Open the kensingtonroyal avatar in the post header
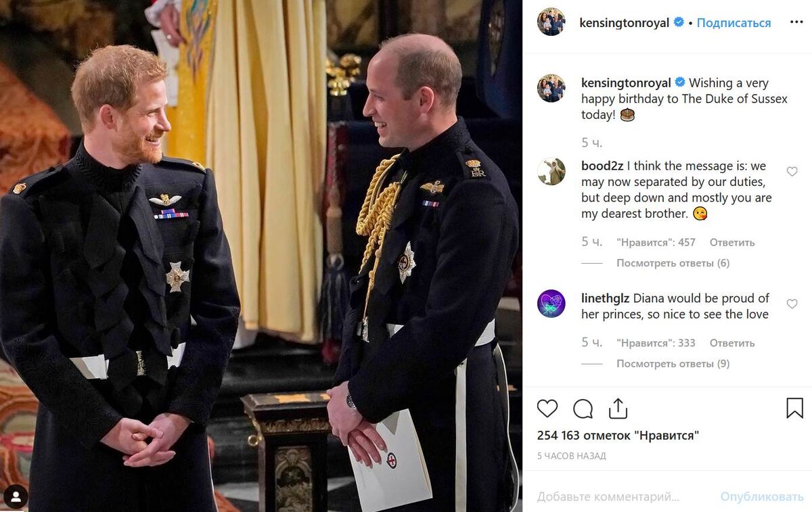This screenshot has width=812, height=512. [551, 22]
